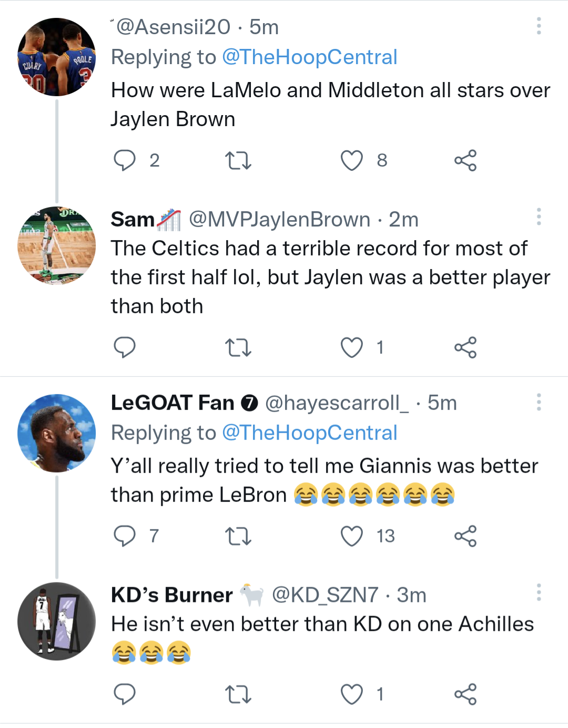Reply to Asensii20's Jaylen Brown tweet
The height and width of the screenshot is (728, 568).
(x=125, y=160)
